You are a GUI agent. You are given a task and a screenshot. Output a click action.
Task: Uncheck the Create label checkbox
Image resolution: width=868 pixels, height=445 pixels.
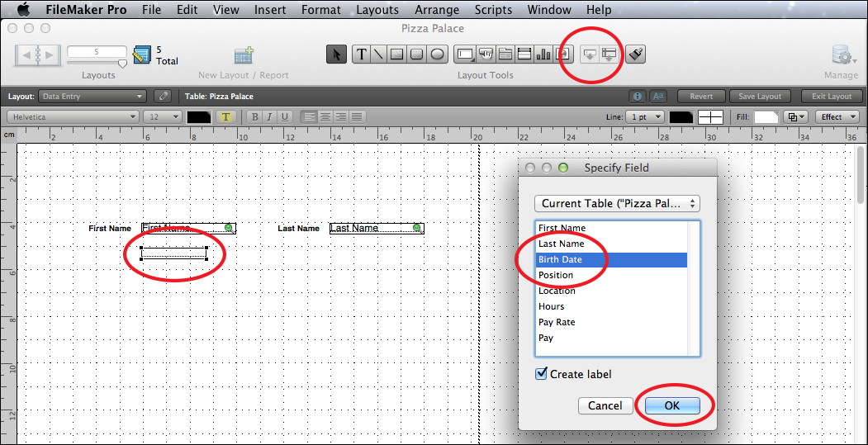pos(542,374)
